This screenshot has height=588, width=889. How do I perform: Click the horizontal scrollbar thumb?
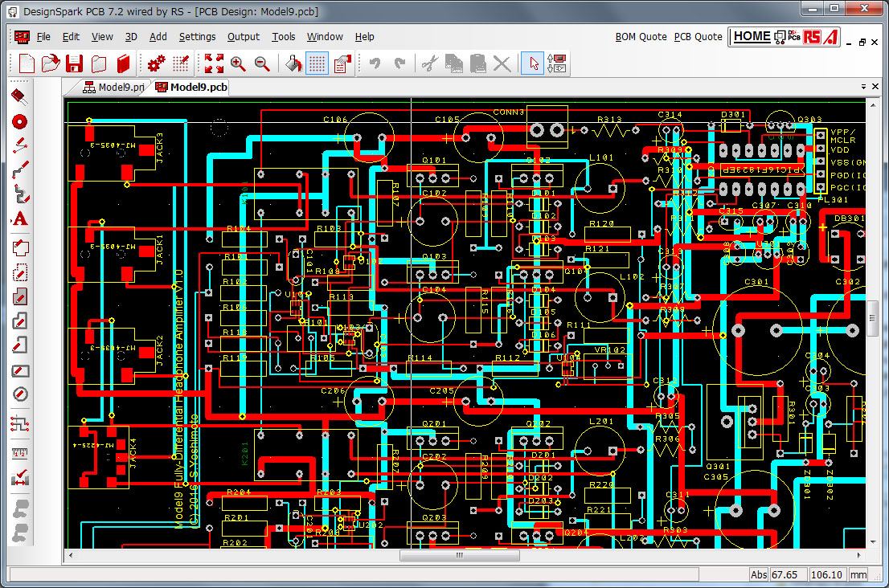tap(460, 555)
